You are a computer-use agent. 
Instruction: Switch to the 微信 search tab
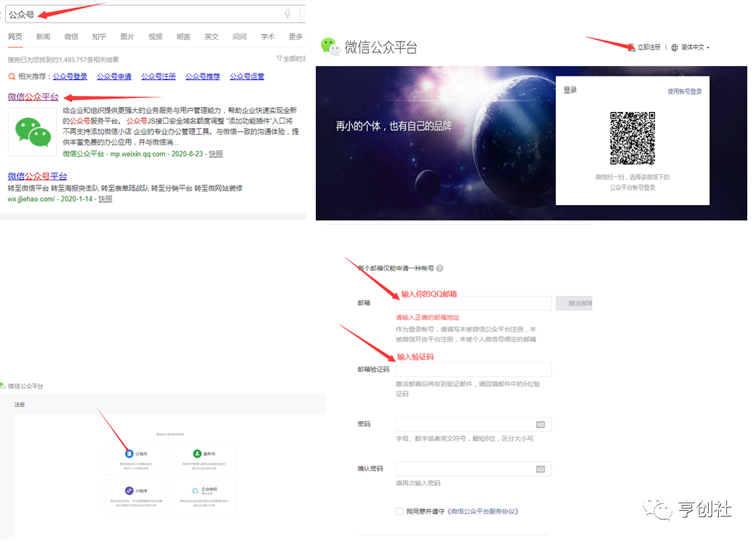[x=71, y=36]
